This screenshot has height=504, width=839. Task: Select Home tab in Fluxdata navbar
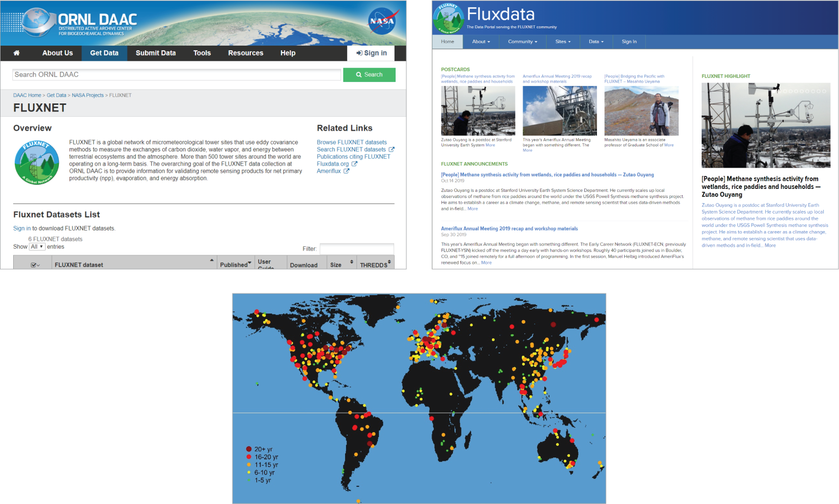tap(447, 42)
